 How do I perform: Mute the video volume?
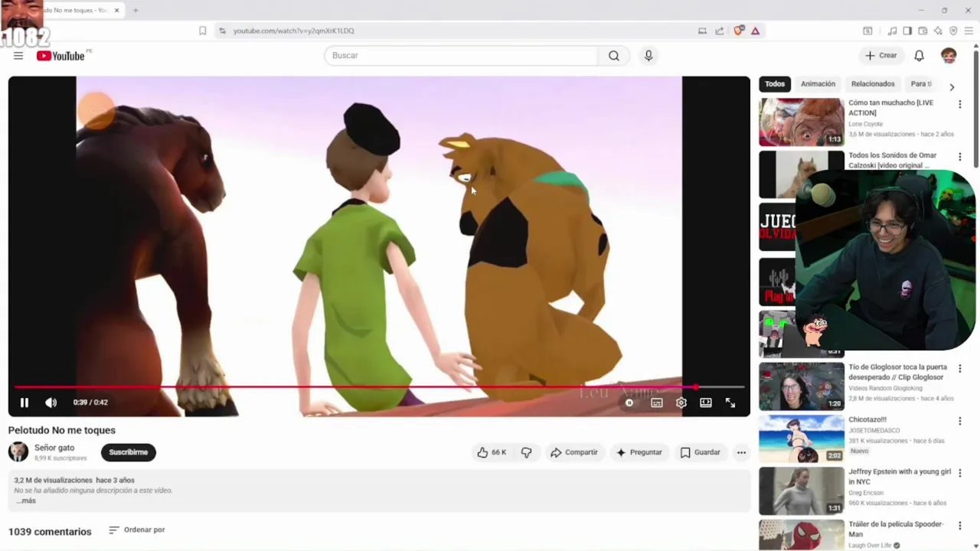tap(51, 403)
